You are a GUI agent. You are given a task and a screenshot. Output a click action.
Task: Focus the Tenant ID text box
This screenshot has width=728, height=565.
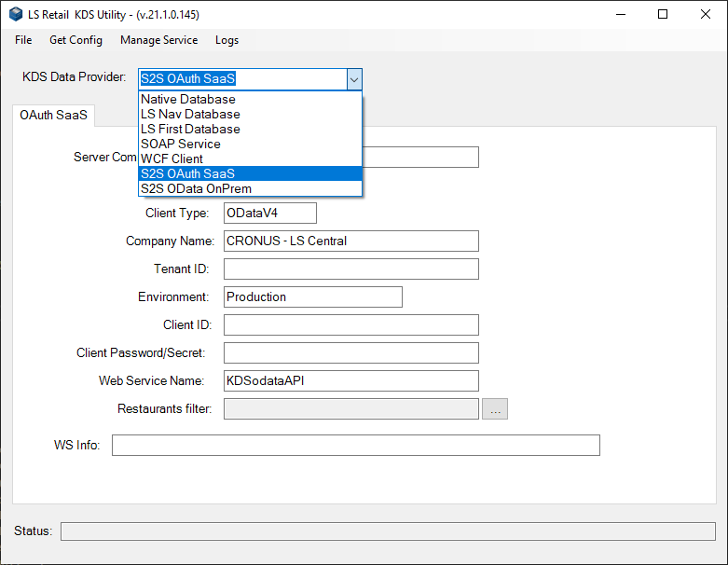tap(350, 269)
